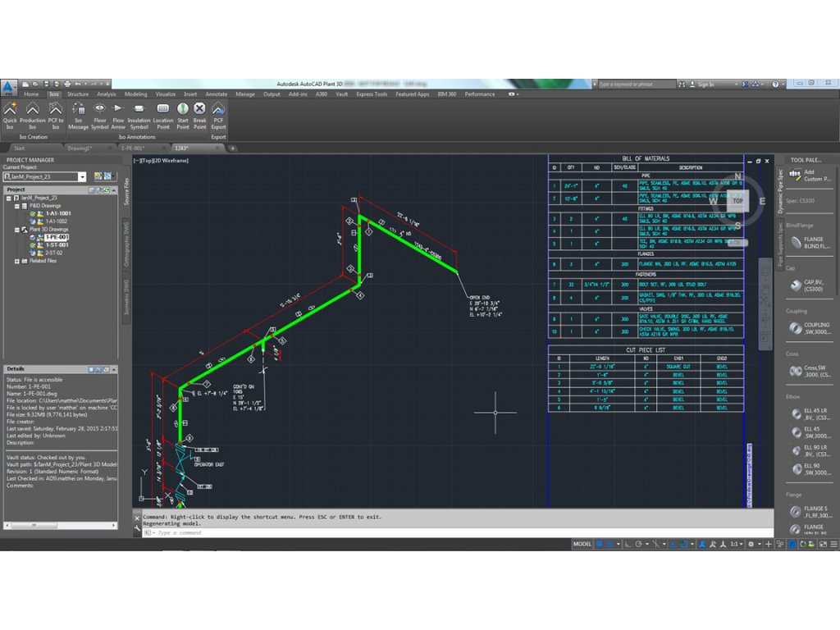
Task: Run the Quick Iso command
Action: [x=10, y=116]
